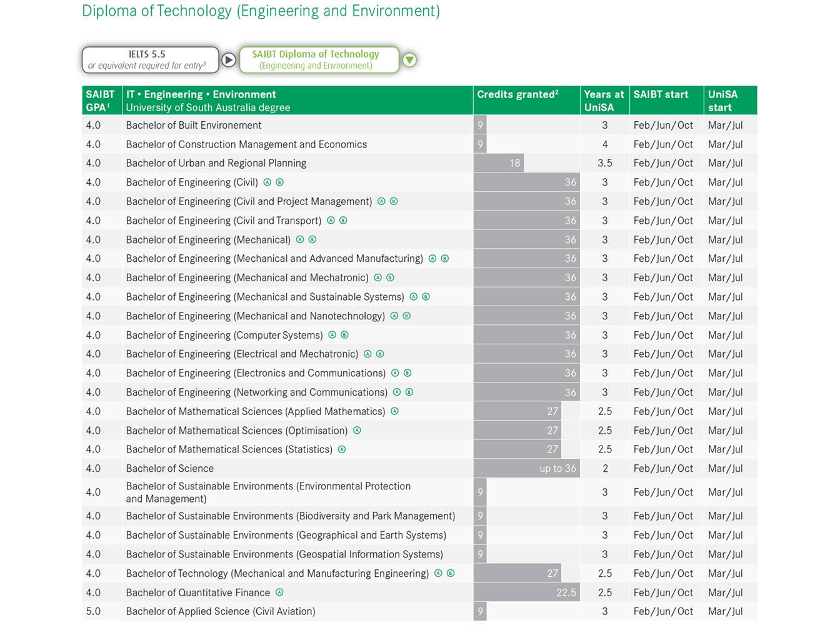Click the play arrow icon after the IELTS box
Screen dimensions: 840x630
(229, 60)
